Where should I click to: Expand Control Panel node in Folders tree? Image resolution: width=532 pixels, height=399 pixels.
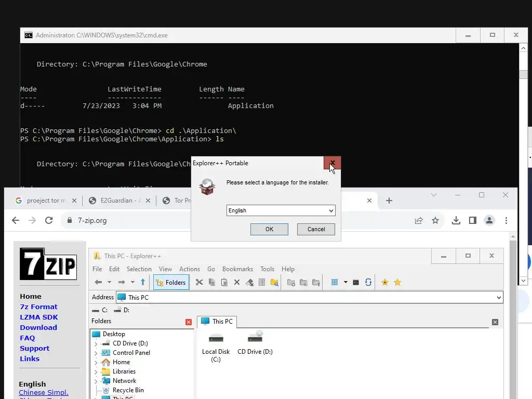[96, 353]
